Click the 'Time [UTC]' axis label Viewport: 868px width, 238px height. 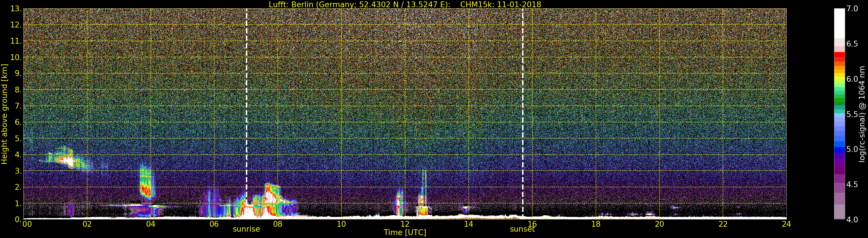click(x=405, y=233)
